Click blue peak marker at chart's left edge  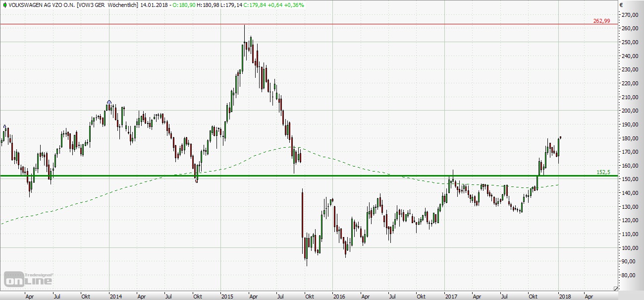click(4, 126)
